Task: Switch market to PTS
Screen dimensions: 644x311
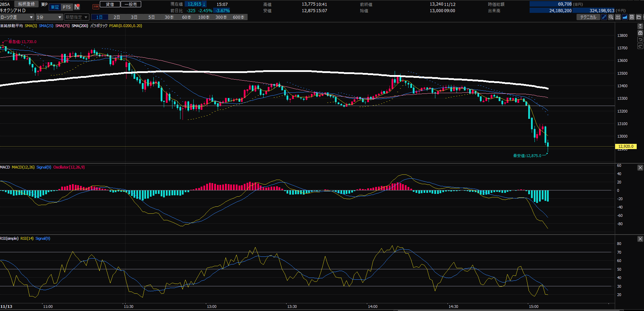Action: (67, 7)
